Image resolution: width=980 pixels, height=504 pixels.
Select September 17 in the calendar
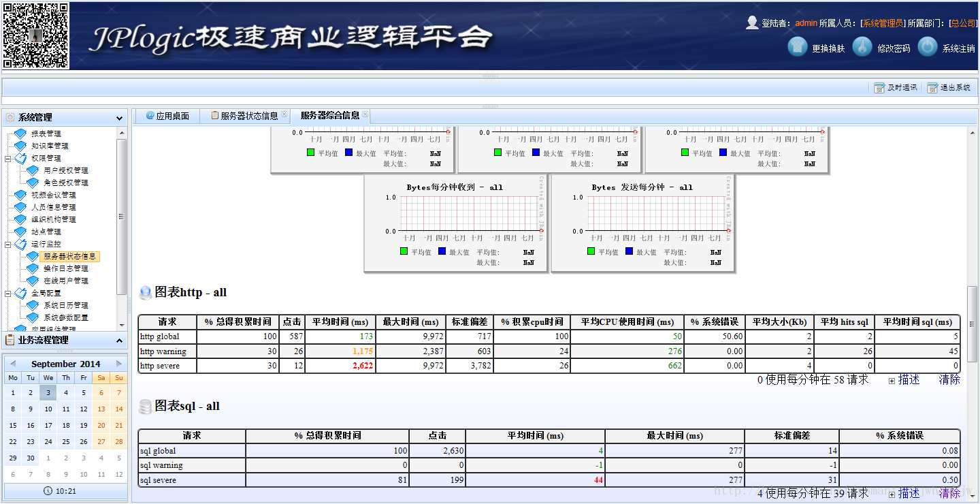point(48,425)
